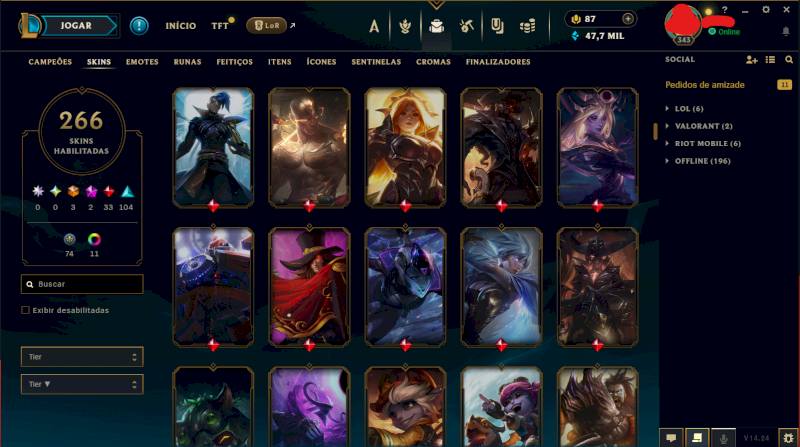This screenshot has width=800, height=447.
Task: Open the chat bubble icon at bottom
Action: pyautogui.click(x=671, y=438)
